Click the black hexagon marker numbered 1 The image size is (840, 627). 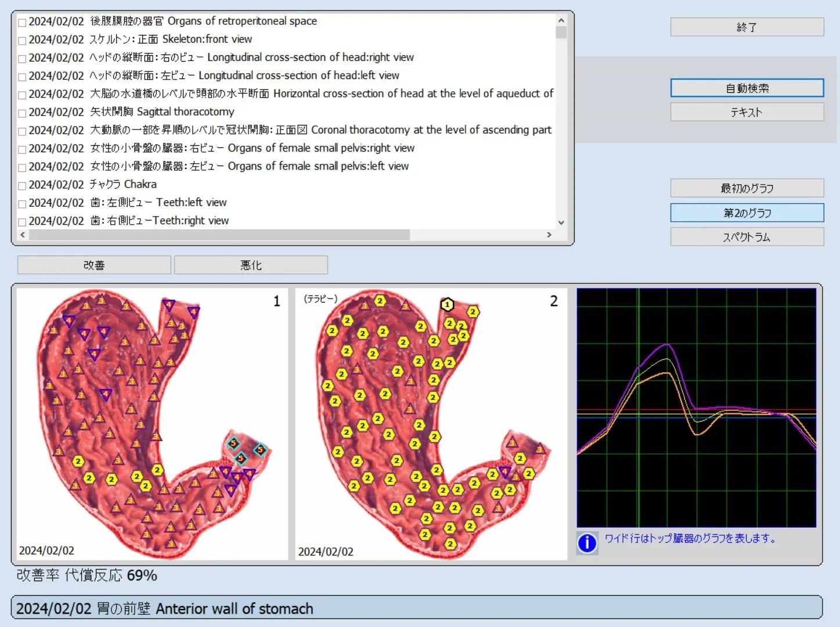coord(447,304)
